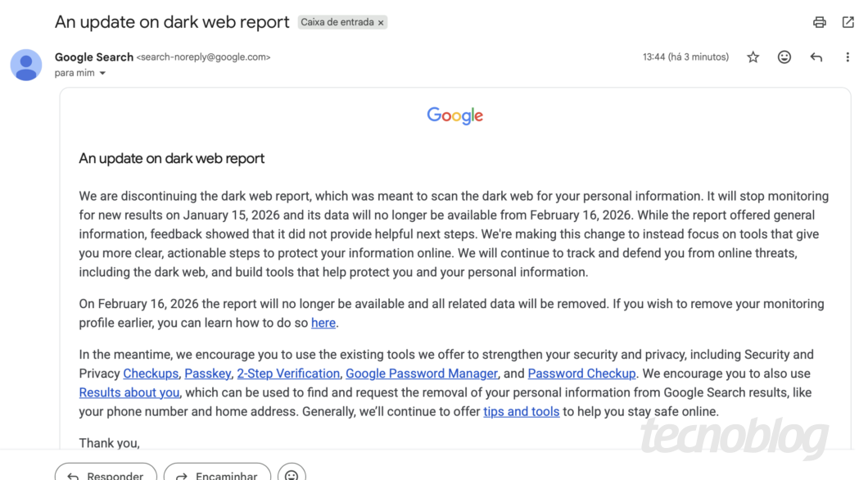The height and width of the screenshot is (480, 868).
Task: Remove the Caixa de entrada label
Action: (x=379, y=22)
